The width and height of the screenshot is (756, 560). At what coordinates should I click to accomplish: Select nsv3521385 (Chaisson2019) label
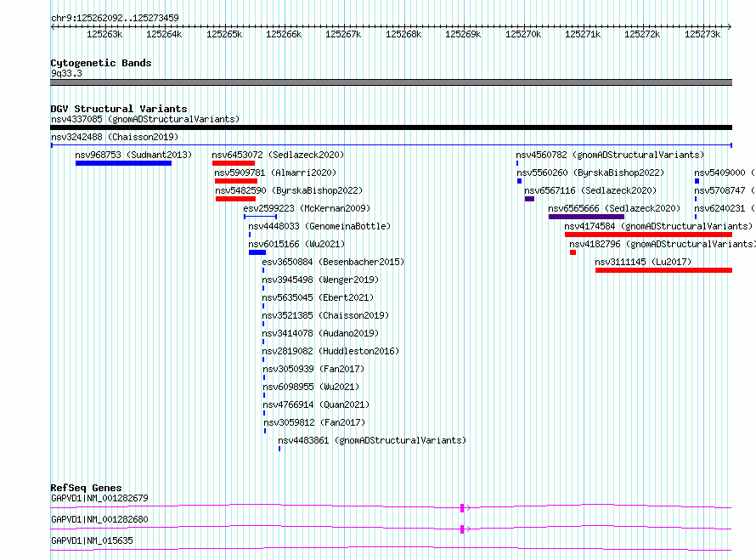325,315
